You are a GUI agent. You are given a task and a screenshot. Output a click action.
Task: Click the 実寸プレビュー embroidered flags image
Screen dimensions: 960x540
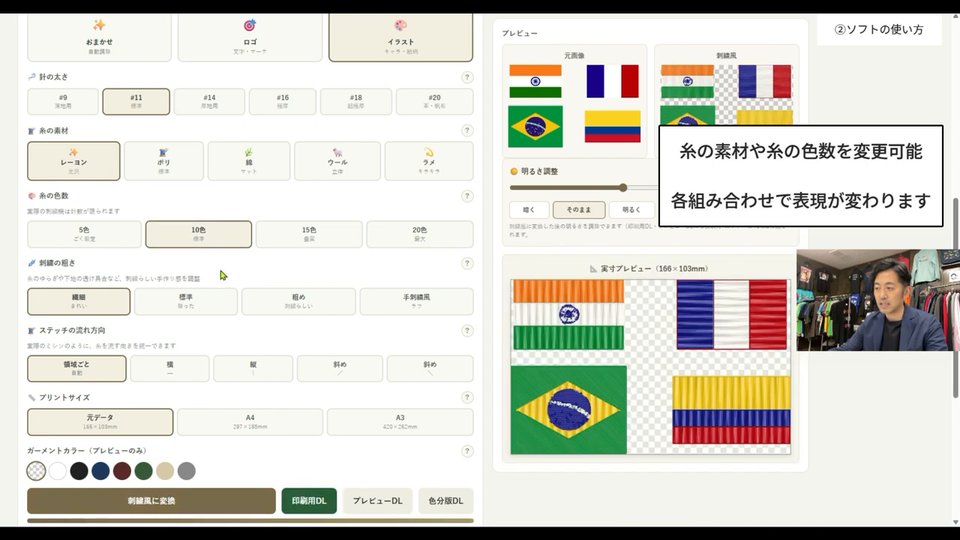(650, 366)
